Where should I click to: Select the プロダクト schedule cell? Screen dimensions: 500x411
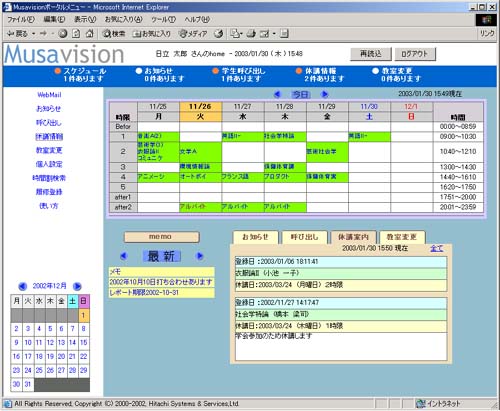pos(285,177)
